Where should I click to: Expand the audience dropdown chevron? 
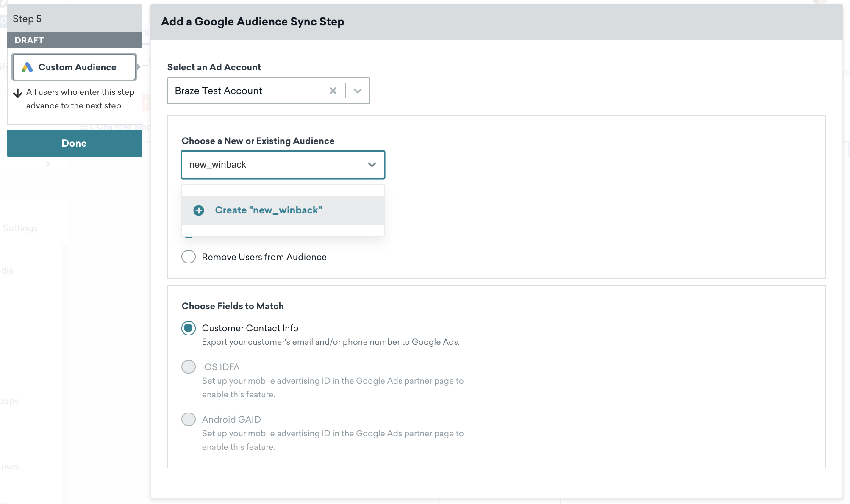(372, 165)
